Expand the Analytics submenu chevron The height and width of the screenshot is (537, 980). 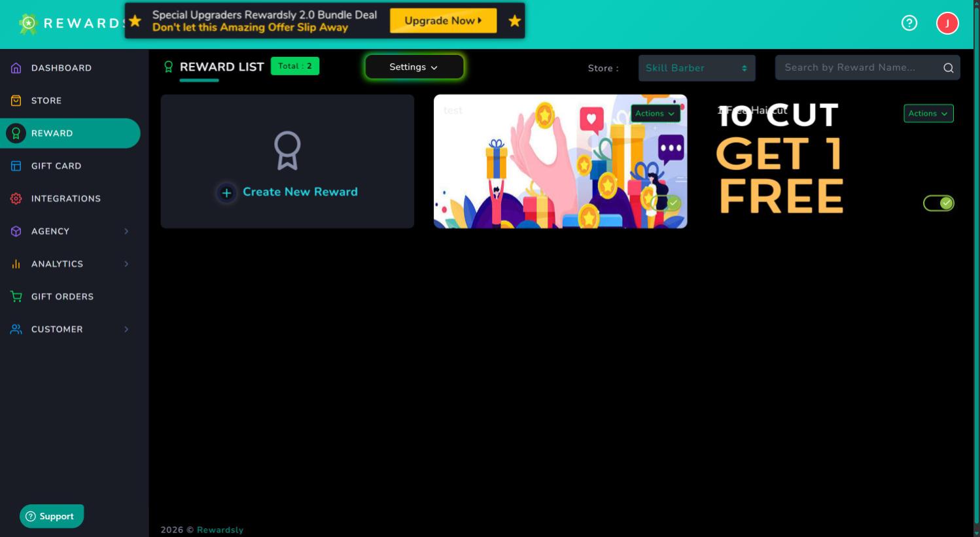tap(126, 264)
